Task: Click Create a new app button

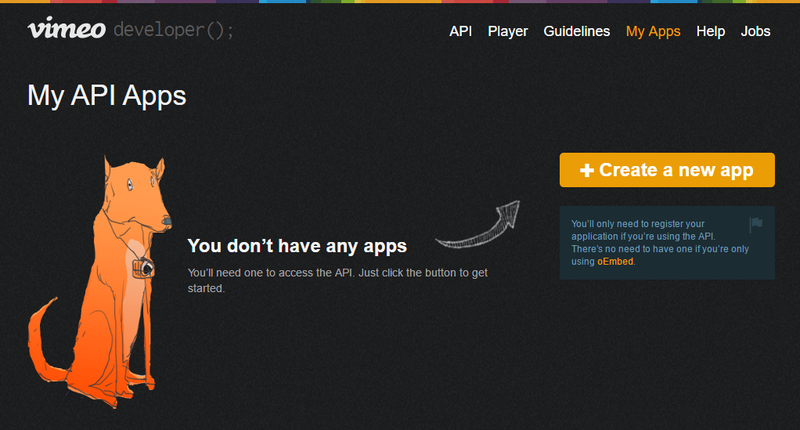Action: (x=667, y=170)
